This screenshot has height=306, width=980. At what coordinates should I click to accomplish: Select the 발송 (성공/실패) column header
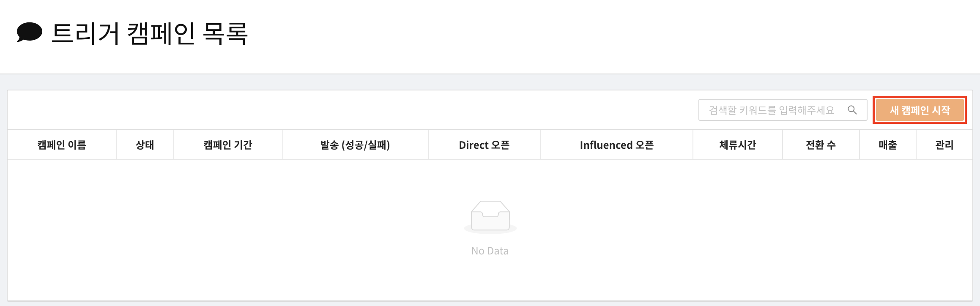[x=355, y=145]
